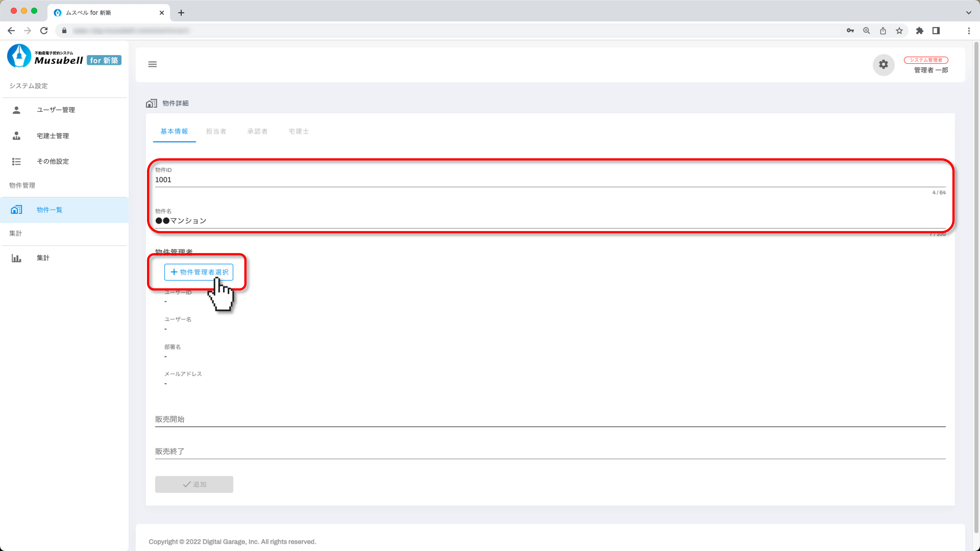The image size is (980, 551).
Task: Open the browser three-dot menu
Action: pos(969,31)
